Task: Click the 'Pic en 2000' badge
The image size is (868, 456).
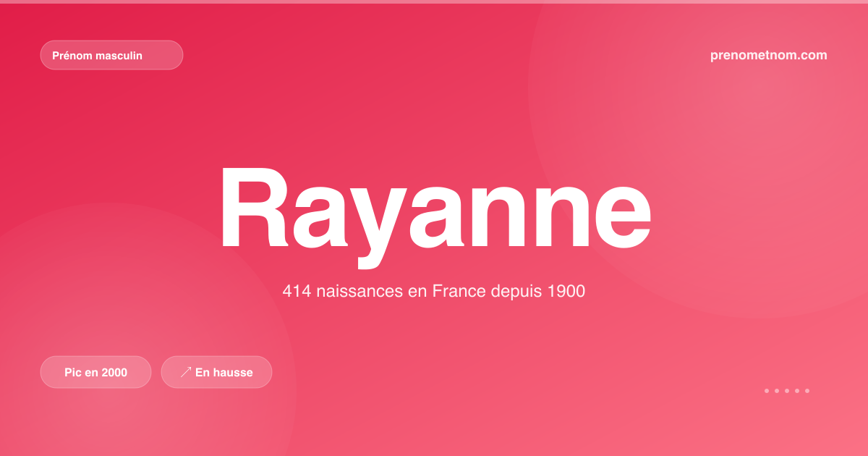Action: tap(95, 372)
